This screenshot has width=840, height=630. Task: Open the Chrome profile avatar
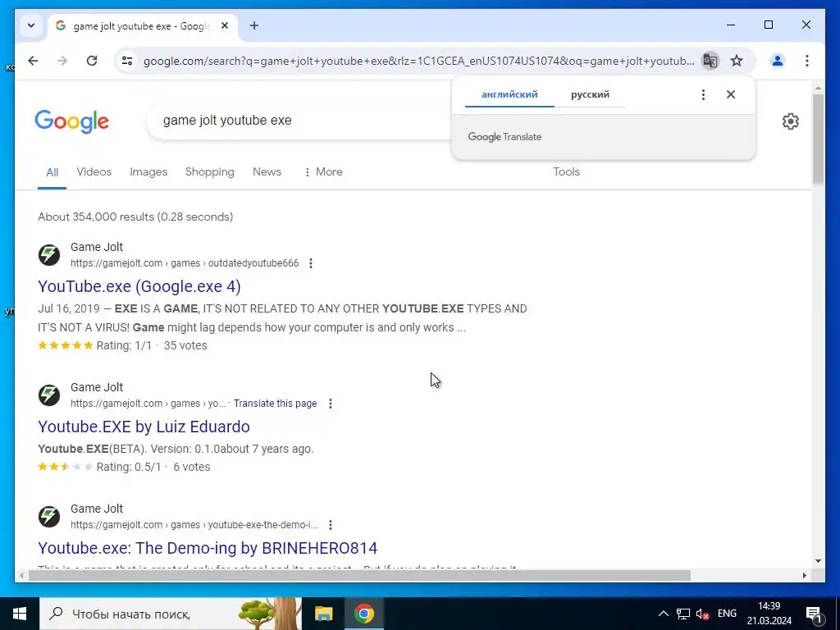(x=778, y=61)
